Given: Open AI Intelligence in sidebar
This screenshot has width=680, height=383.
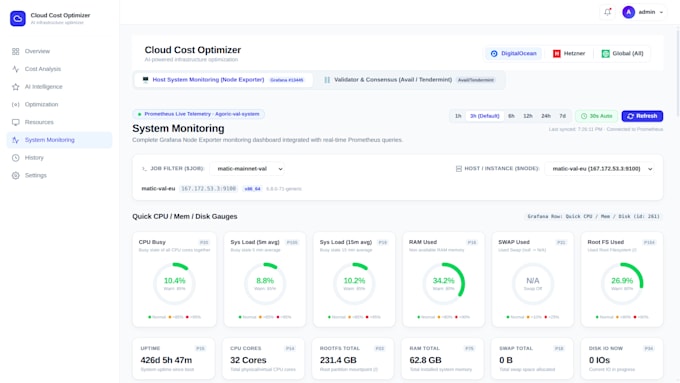Looking at the screenshot, I should (59, 87).
